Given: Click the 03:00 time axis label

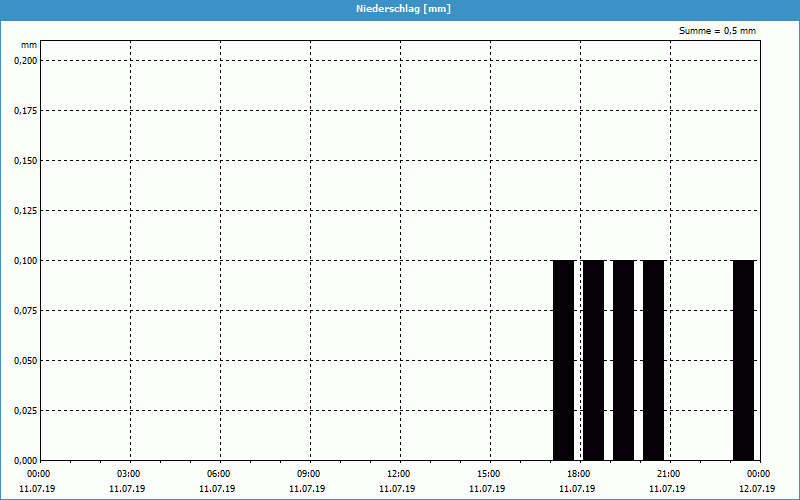Looking at the screenshot, I should pyautogui.click(x=130, y=474).
